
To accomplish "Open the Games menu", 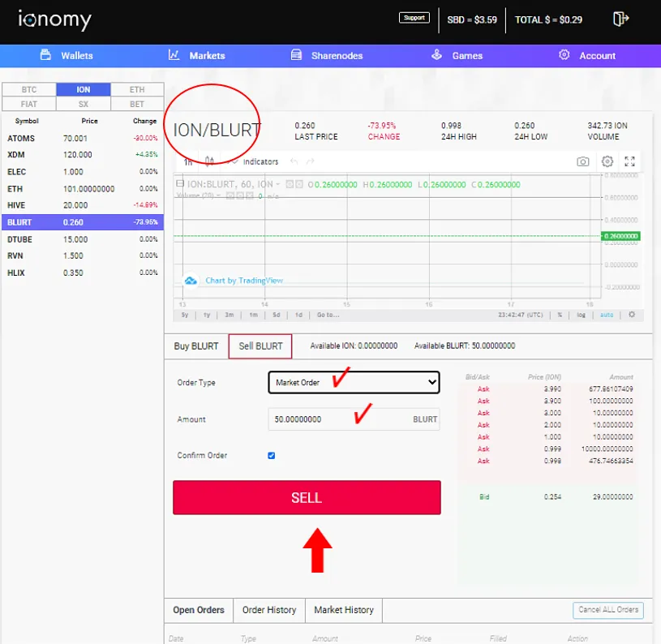I will [x=467, y=56].
